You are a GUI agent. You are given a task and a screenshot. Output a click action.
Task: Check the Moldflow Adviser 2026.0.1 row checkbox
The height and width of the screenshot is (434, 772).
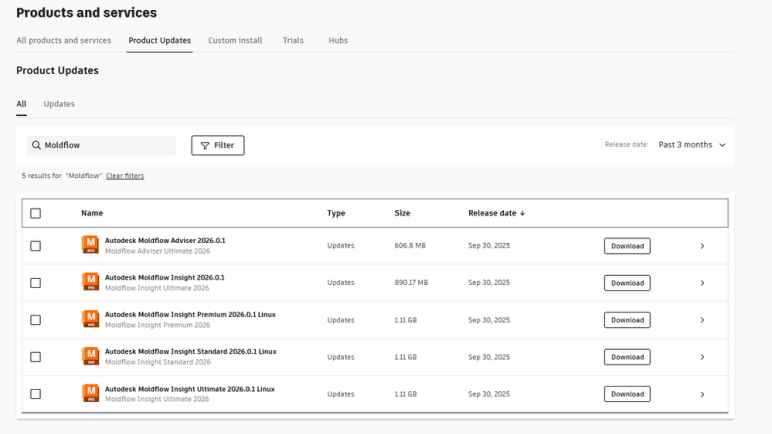click(36, 246)
